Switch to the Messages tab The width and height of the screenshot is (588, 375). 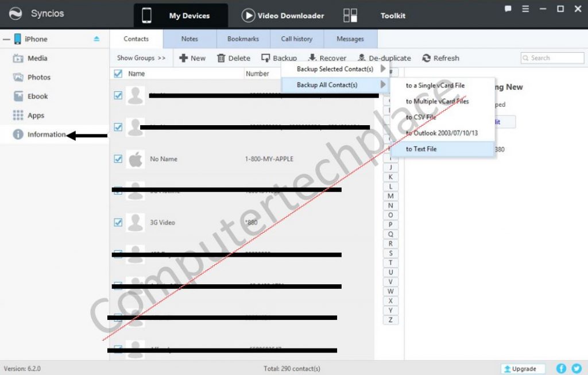pos(350,38)
